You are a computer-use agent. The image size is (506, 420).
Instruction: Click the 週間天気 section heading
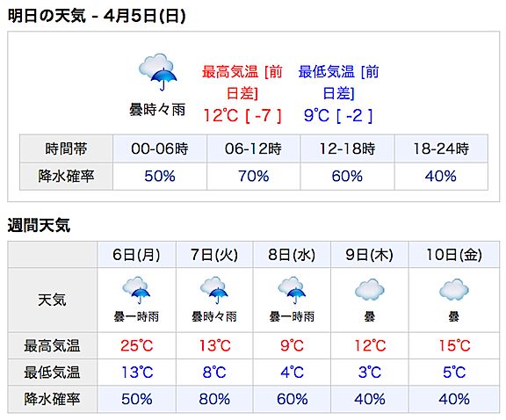(39, 225)
